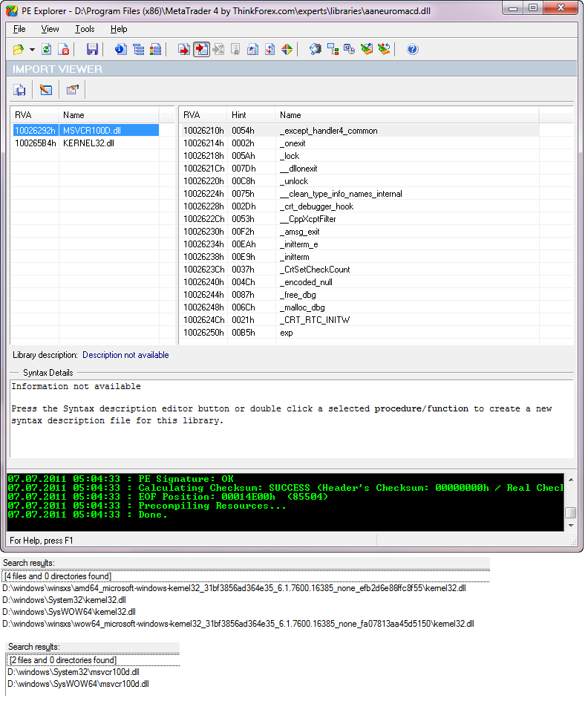Maximize the PE Explorer window
The height and width of the screenshot is (701, 588).
point(533,7)
